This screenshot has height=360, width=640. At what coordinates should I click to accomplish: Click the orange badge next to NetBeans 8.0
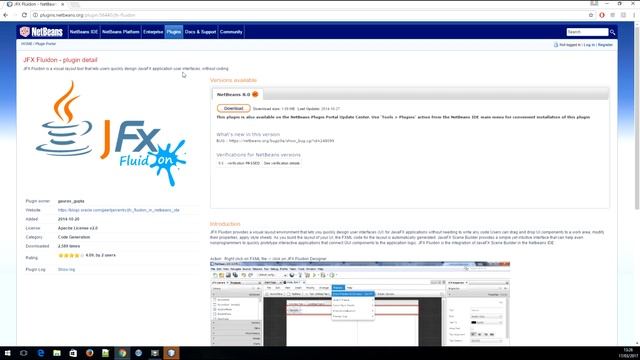tap(255, 94)
